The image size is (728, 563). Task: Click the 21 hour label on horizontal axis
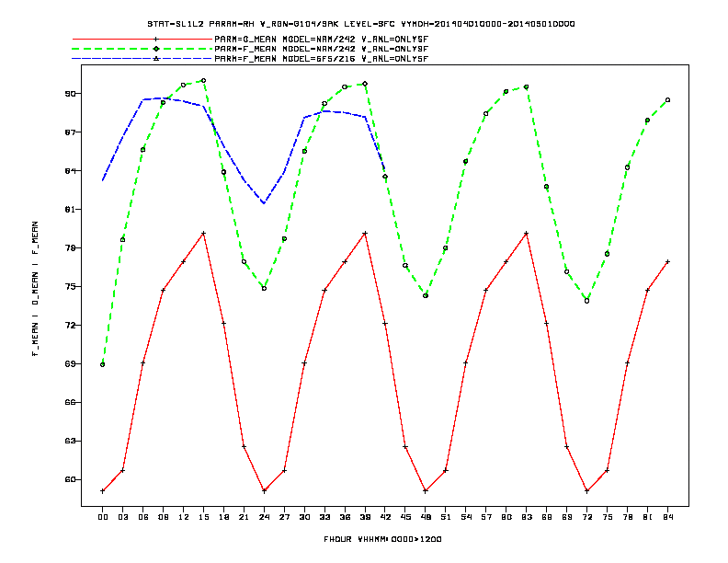pyautogui.click(x=244, y=517)
